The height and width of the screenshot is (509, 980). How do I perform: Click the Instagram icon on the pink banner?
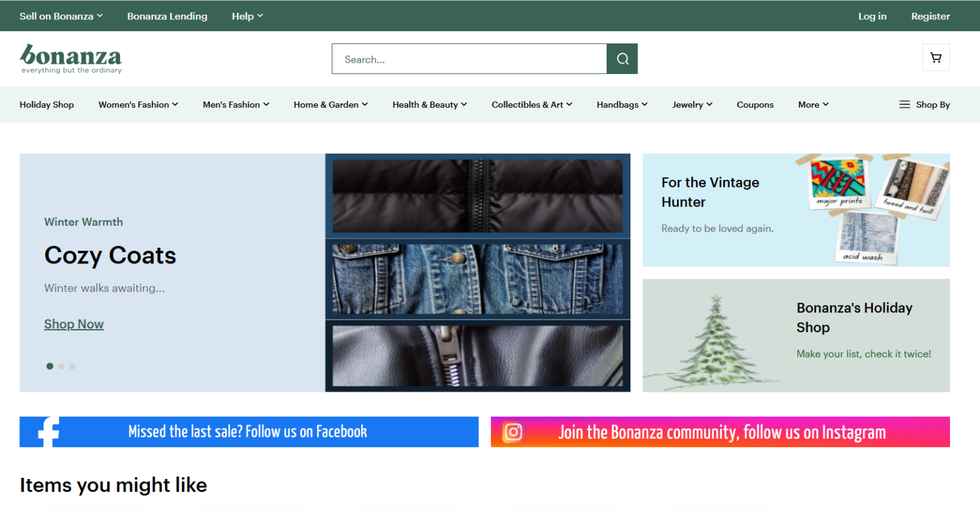[x=512, y=432]
